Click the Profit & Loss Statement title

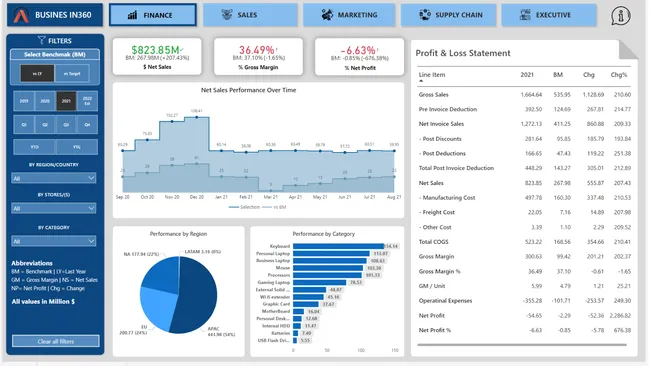(x=463, y=53)
